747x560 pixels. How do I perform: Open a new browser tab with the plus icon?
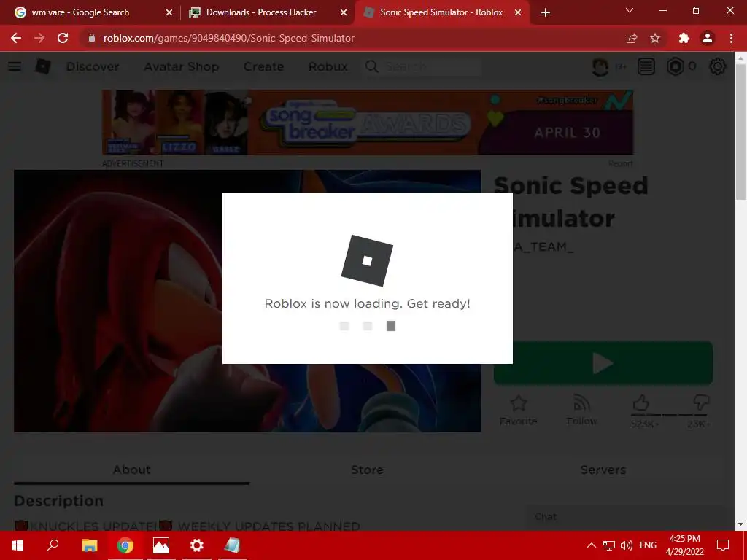tap(546, 12)
